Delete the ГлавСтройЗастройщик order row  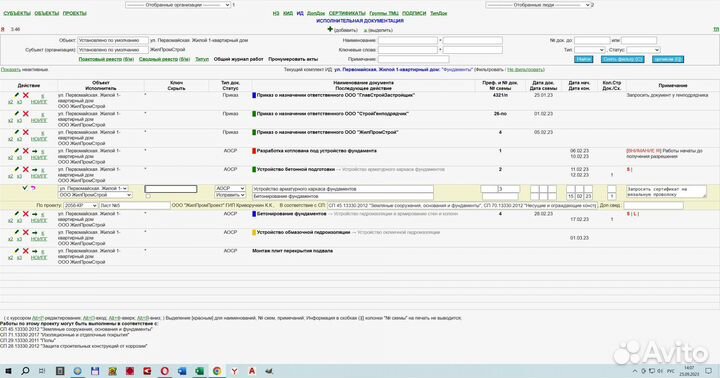pos(26,95)
